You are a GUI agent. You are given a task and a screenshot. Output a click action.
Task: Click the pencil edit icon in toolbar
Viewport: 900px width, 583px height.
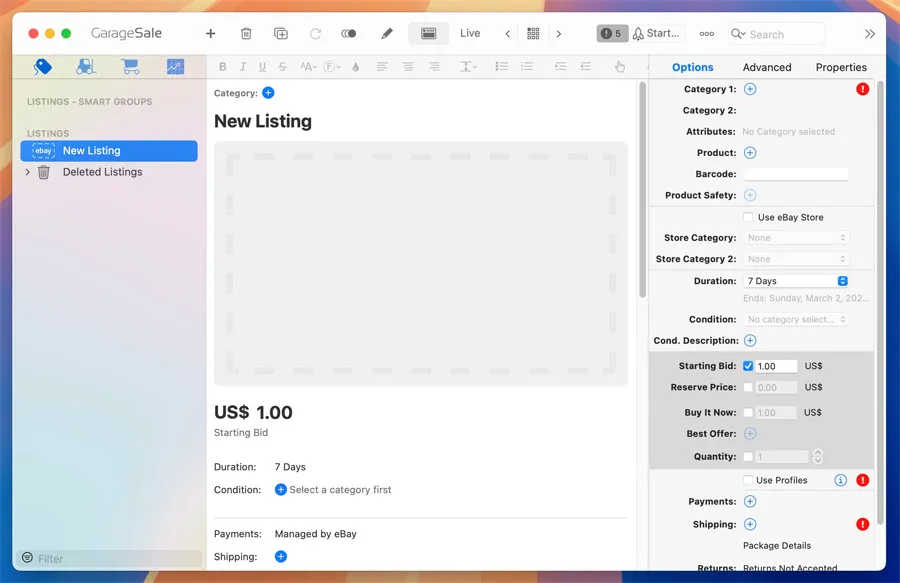point(387,34)
